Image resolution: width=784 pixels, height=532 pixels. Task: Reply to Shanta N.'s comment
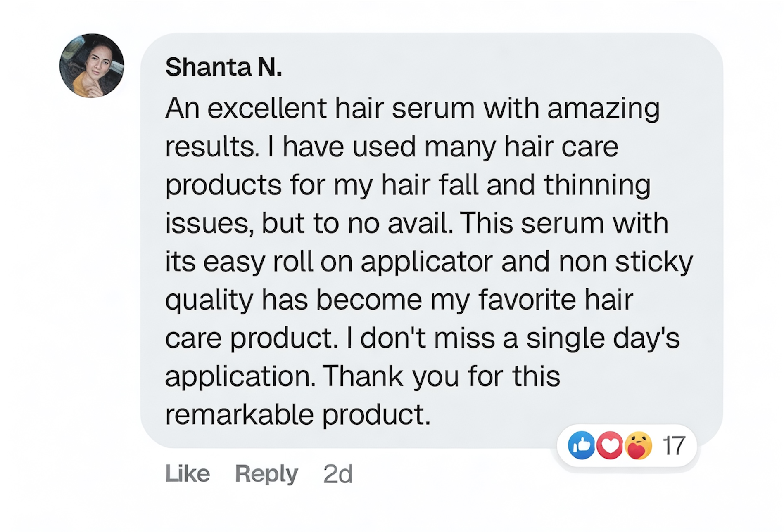tap(266, 473)
